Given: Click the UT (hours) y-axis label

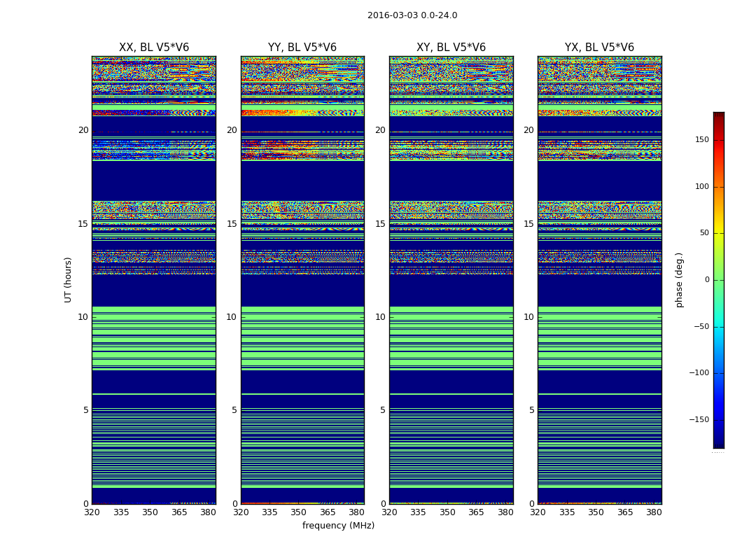Looking at the screenshot, I should tap(69, 279).
